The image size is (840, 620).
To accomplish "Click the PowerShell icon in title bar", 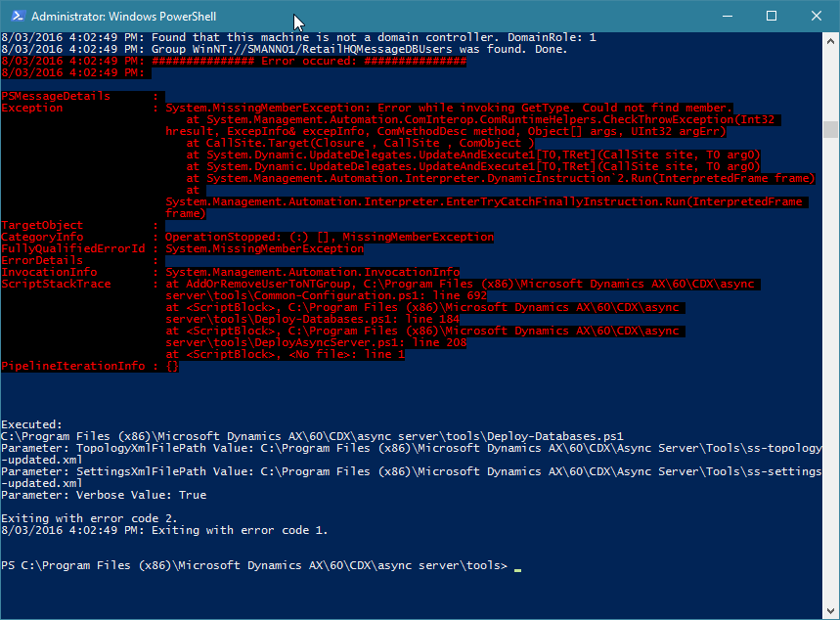I will click(x=18, y=16).
